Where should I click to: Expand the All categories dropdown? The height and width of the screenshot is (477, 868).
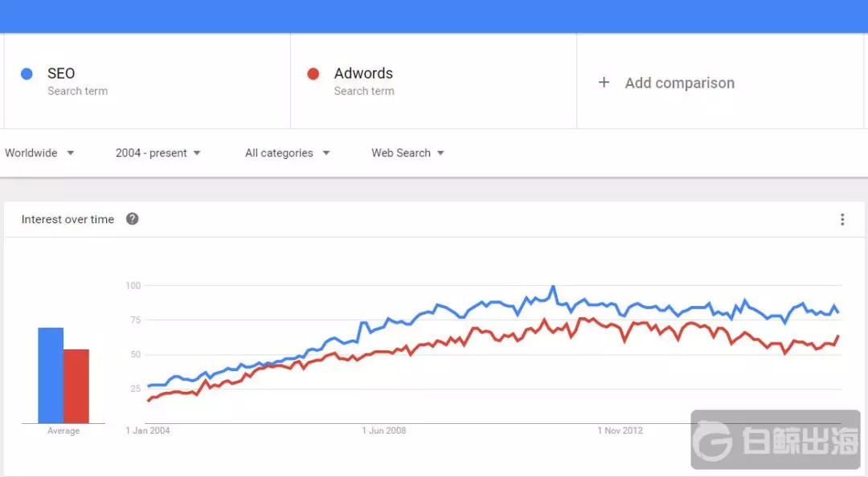tap(287, 153)
